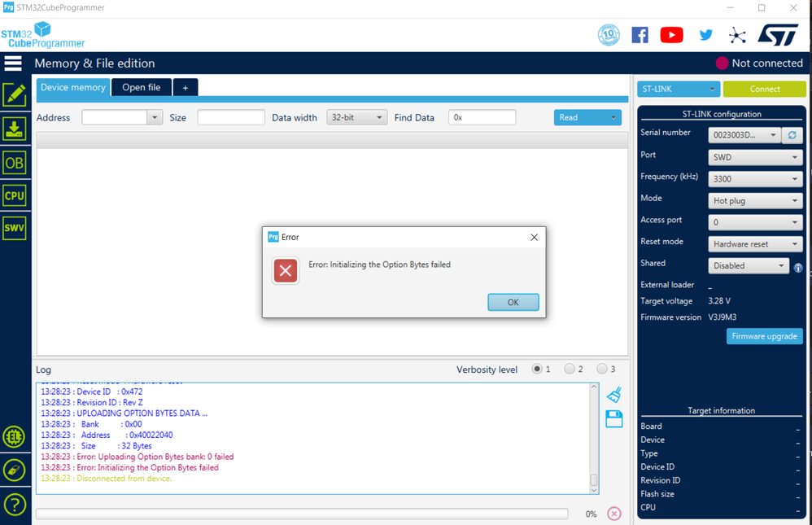Click the Address input field

(115, 118)
